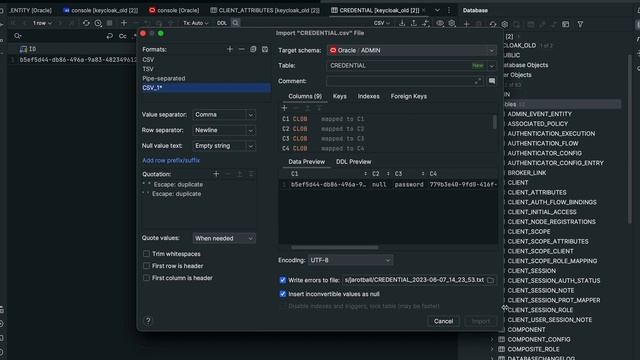
Task: Click the search icon next to DDL
Action: (236, 23)
